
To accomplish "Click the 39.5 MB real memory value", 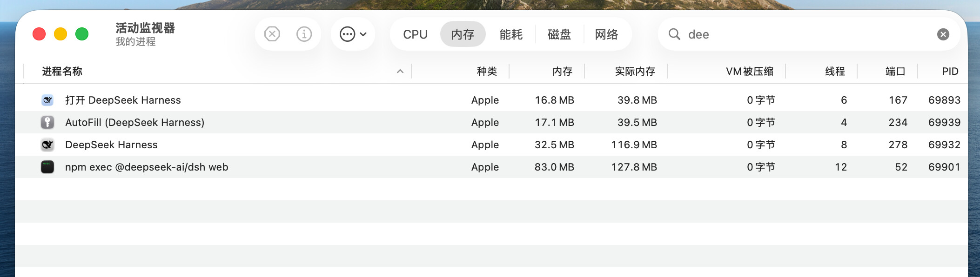I will pyautogui.click(x=637, y=122).
